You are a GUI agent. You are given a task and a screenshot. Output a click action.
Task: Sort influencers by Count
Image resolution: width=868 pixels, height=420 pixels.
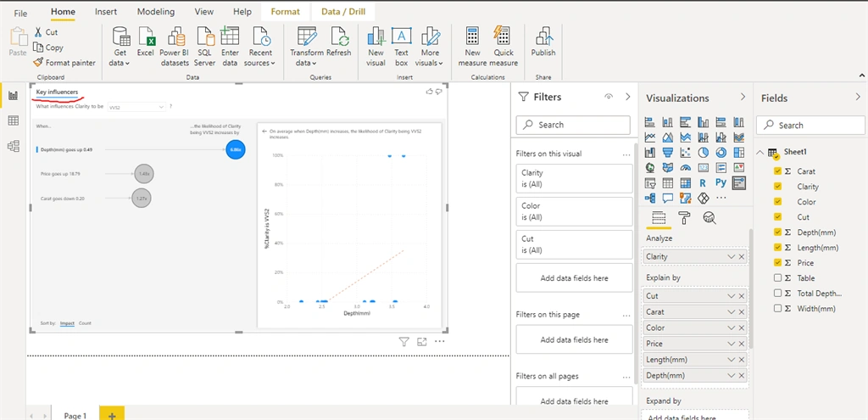tap(85, 323)
